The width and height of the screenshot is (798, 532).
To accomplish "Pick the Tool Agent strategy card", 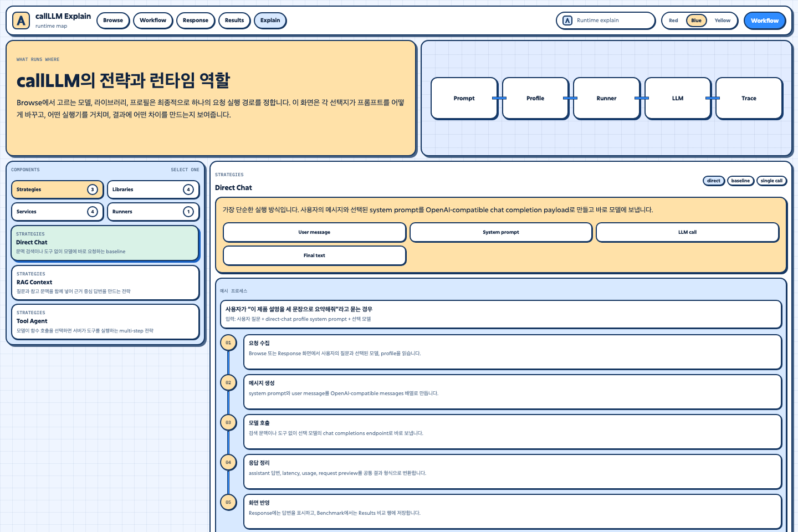I will coord(105,321).
